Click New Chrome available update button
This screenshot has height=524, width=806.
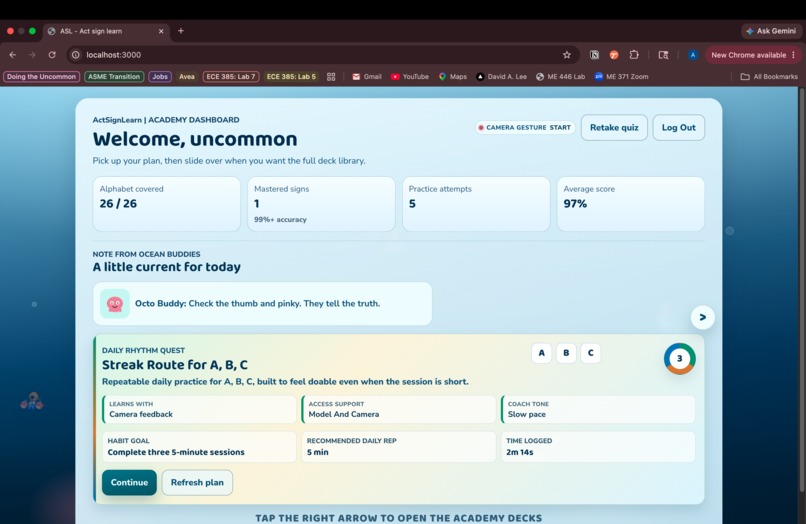point(753,55)
